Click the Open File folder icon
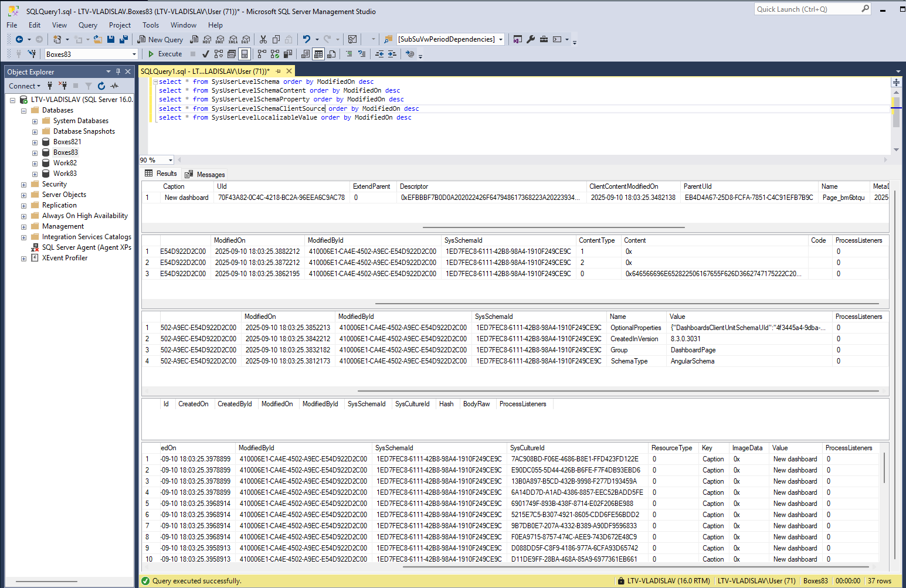This screenshot has width=906, height=588. [x=97, y=39]
